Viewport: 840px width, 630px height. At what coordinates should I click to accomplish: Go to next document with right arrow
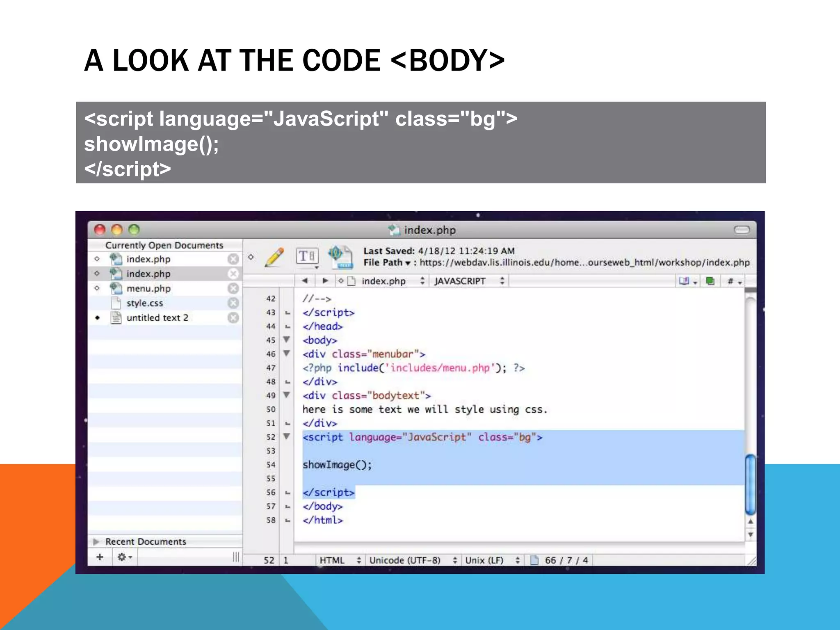325,281
